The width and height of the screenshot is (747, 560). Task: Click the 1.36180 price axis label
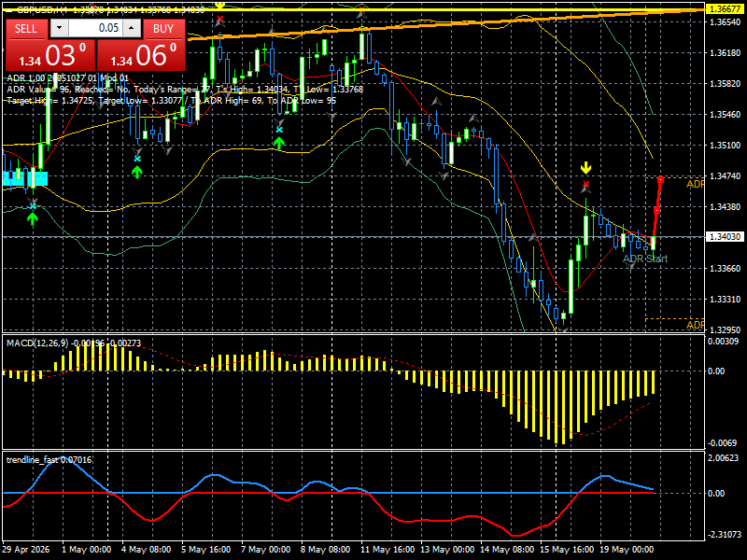[x=726, y=53]
